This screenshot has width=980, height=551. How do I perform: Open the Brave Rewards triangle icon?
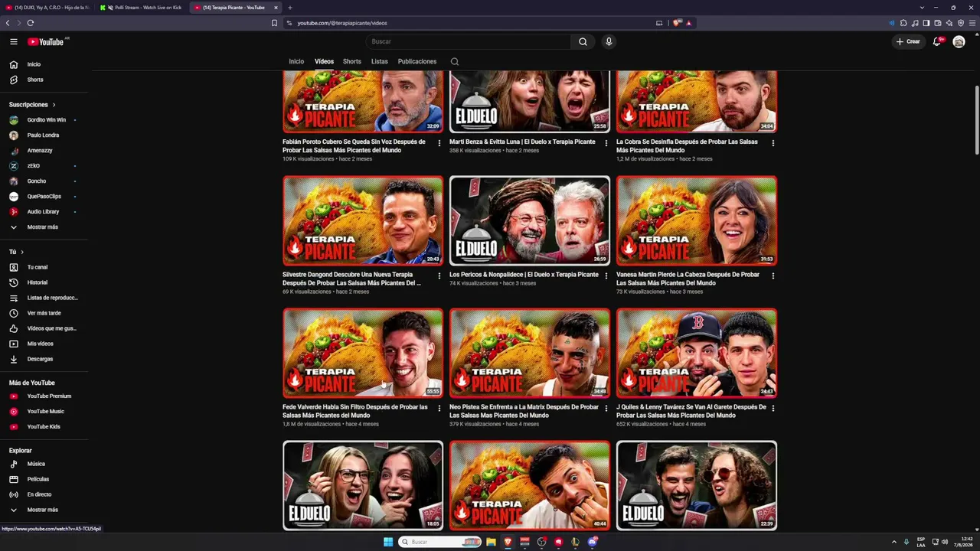[688, 23]
